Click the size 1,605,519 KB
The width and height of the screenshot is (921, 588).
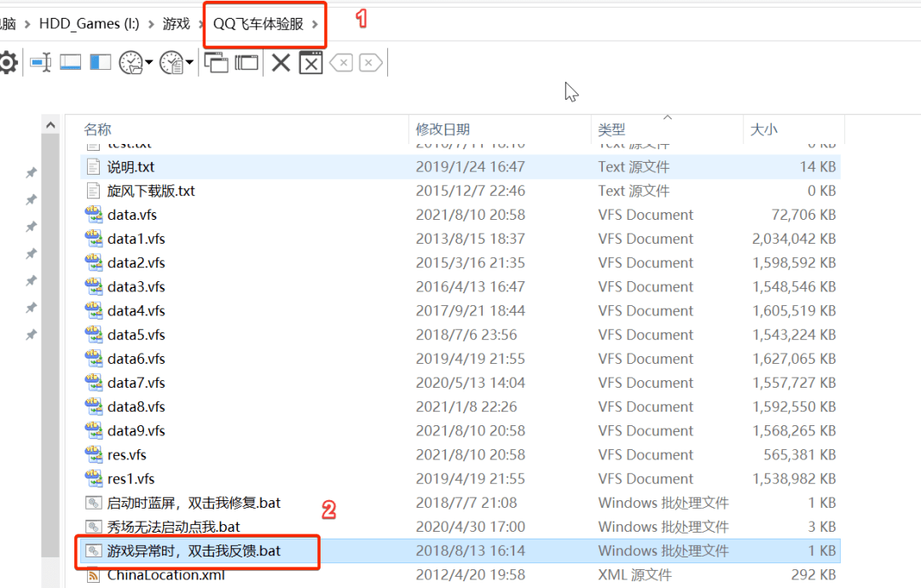pyautogui.click(x=794, y=310)
